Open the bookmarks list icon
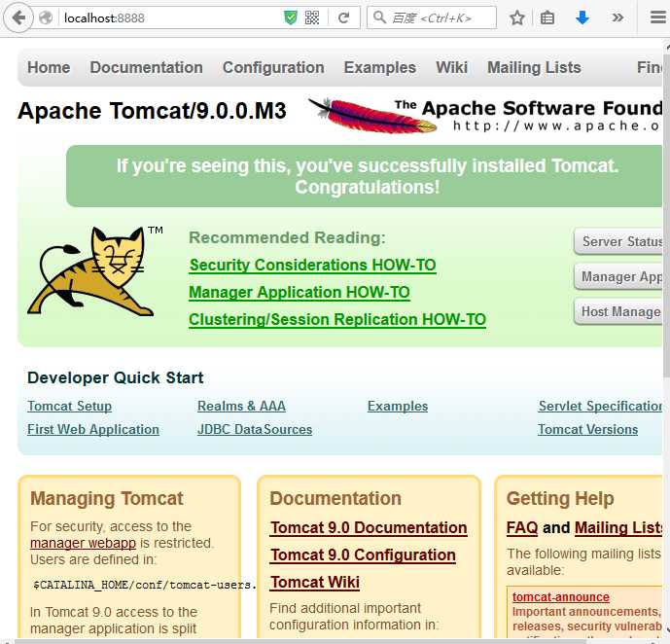Image resolution: width=670 pixels, height=644 pixels. [547, 18]
